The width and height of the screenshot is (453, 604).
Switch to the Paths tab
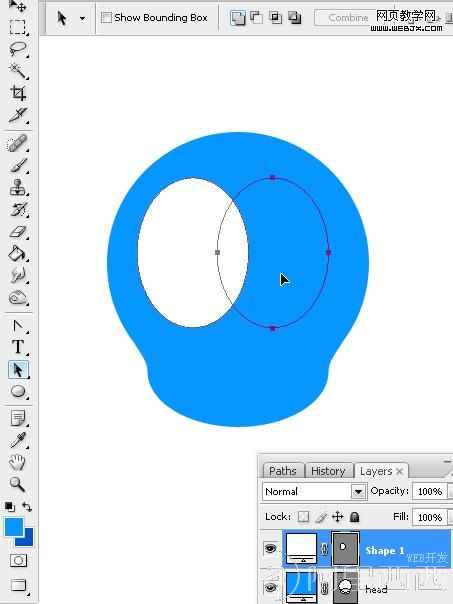(x=283, y=471)
